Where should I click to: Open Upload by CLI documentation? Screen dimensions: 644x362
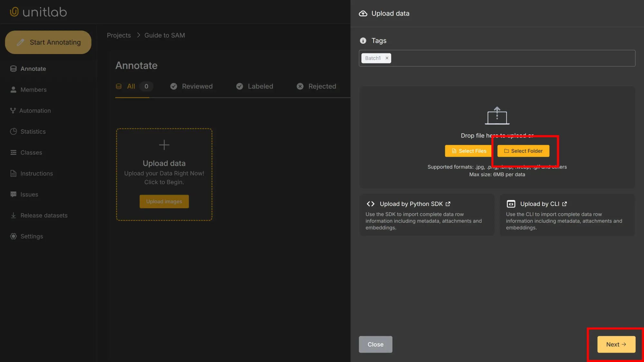540,204
